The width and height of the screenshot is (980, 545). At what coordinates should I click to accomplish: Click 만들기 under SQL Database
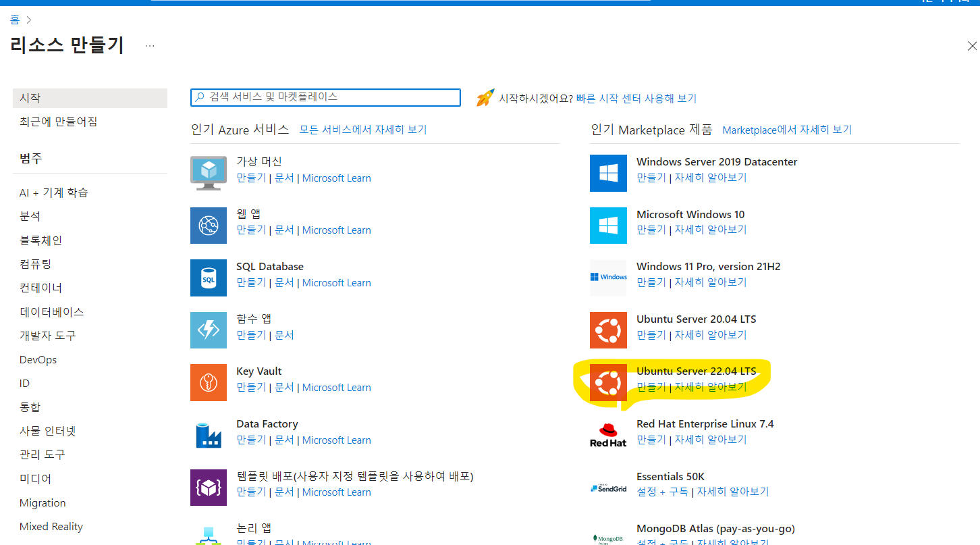tap(251, 283)
